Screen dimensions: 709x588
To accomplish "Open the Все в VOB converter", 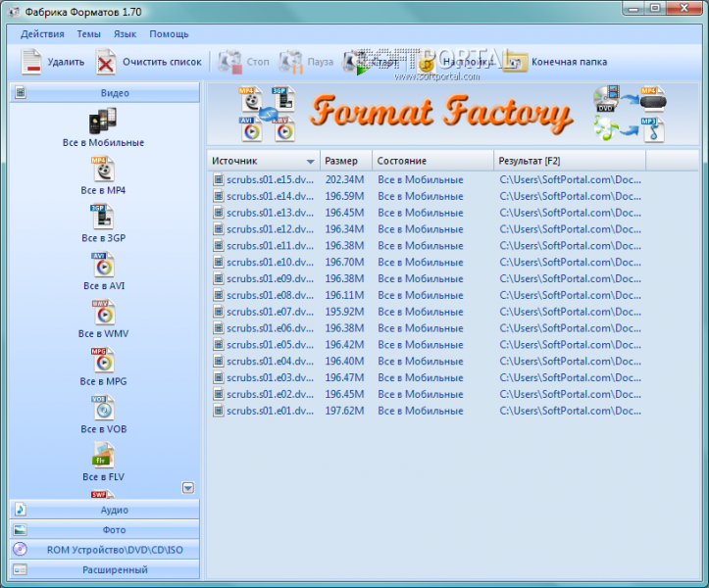I will click(x=103, y=408).
